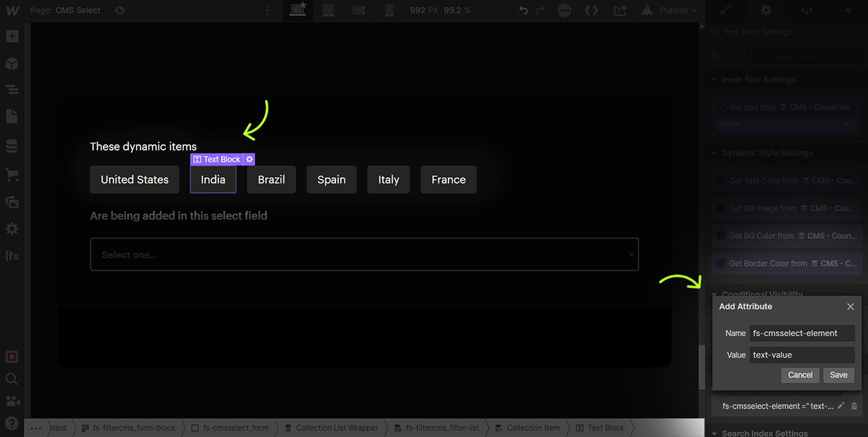Enable Get BG Image from CMS

pyautogui.click(x=721, y=208)
